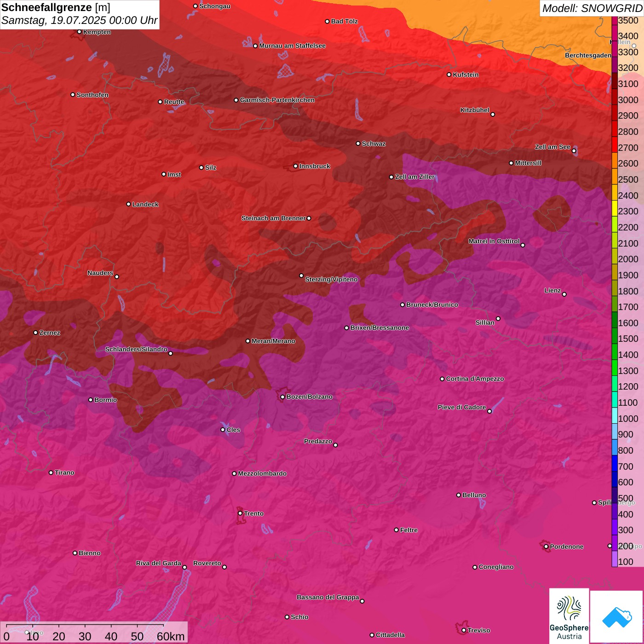Click the Modell: SNOWGRID label
644x644 pixels.
pyautogui.click(x=592, y=8)
